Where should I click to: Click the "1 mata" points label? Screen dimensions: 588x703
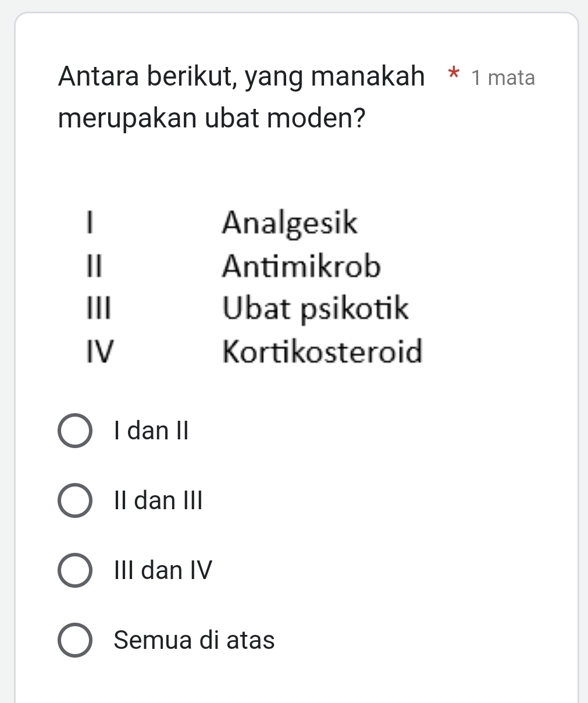(503, 77)
